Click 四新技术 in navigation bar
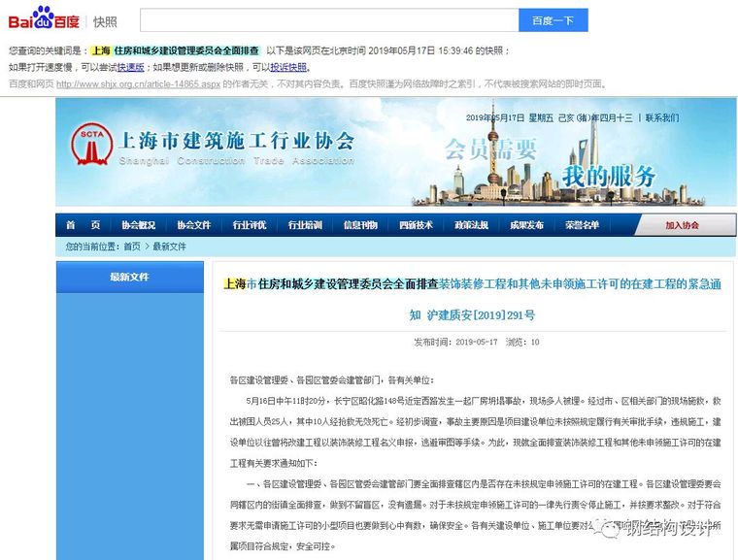The width and height of the screenshot is (738, 560). click(416, 225)
